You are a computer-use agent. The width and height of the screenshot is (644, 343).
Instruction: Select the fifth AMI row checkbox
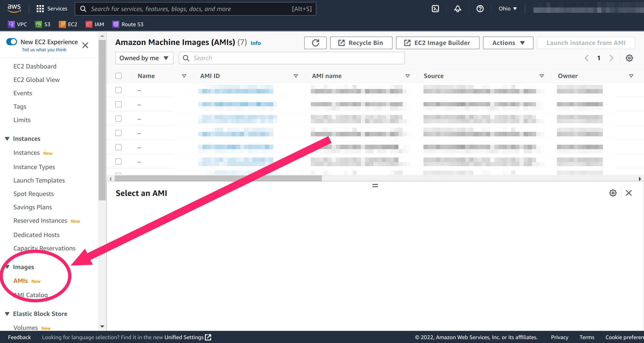point(119,147)
